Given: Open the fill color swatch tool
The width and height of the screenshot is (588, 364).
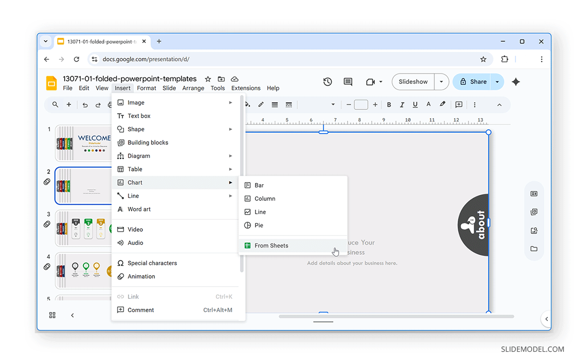Looking at the screenshot, I should pyautogui.click(x=247, y=104).
